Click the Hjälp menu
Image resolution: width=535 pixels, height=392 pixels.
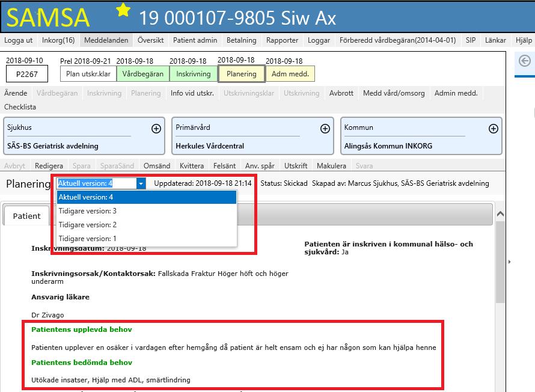pyautogui.click(x=524, y=40)
